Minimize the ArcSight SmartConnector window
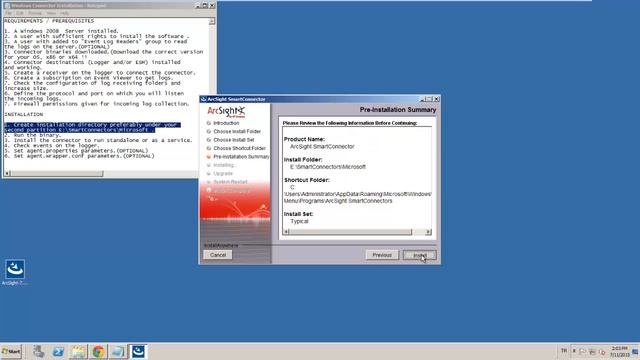This screenshot has width=640, height=360. [423, 99]
